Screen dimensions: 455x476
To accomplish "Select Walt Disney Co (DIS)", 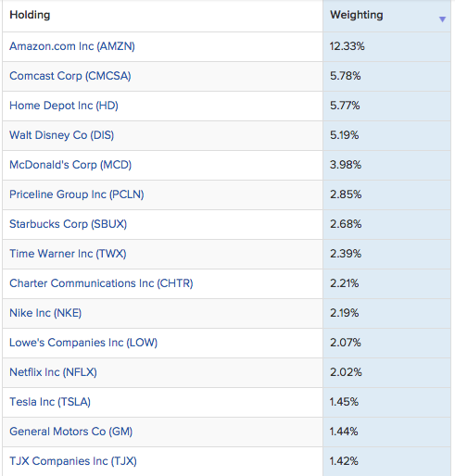I will coord(61,135).
